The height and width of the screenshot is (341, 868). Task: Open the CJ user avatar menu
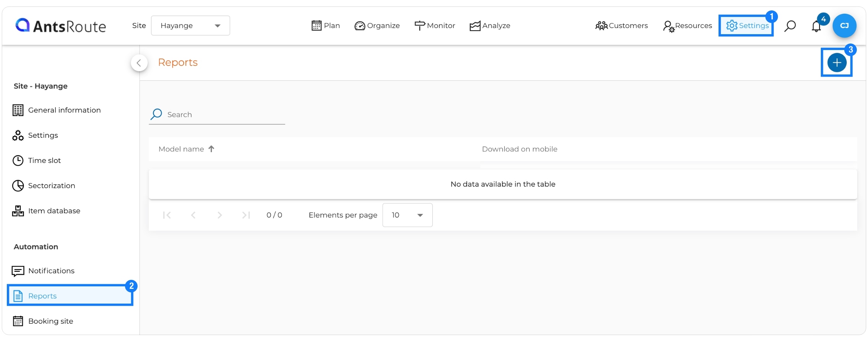coord(844,26)
